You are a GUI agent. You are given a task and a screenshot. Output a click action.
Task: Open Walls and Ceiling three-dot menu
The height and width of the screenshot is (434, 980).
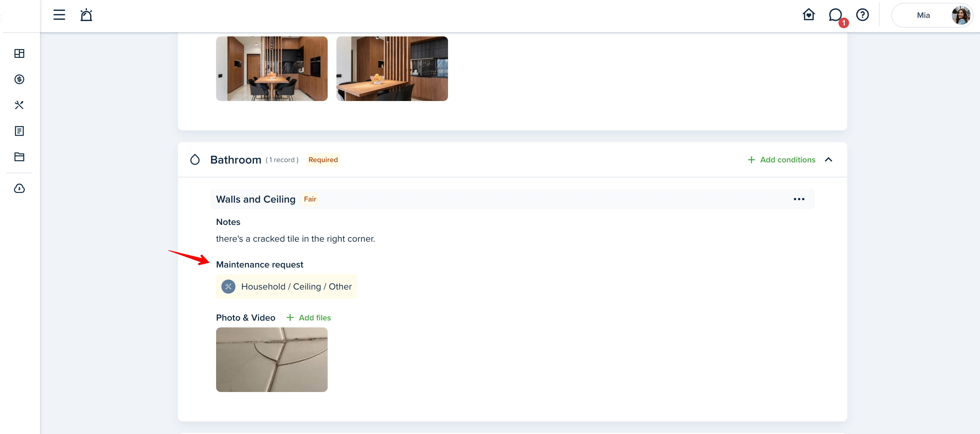pyautogui.click(x=799, y=199)
